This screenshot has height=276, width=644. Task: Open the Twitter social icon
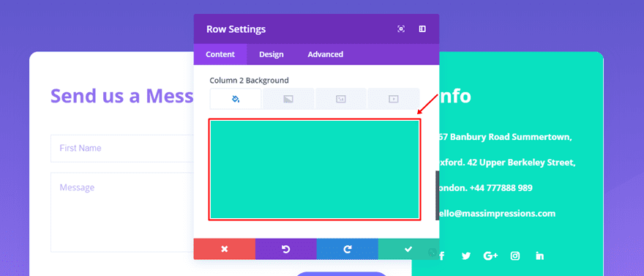(465, 256)
